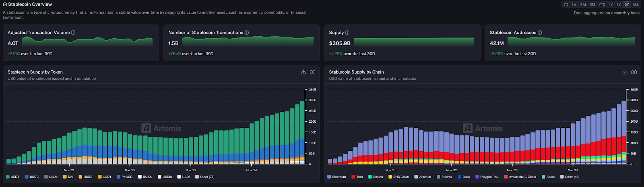Click the Stablecoin Addresses sparkline

[x=571, y=41]
